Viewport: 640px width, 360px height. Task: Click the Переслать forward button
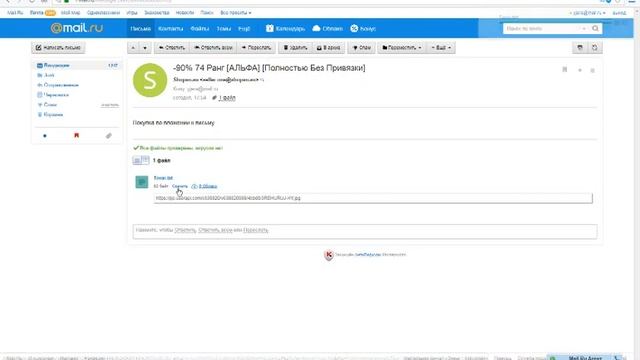pyautogui.click(x=256, y=48)
